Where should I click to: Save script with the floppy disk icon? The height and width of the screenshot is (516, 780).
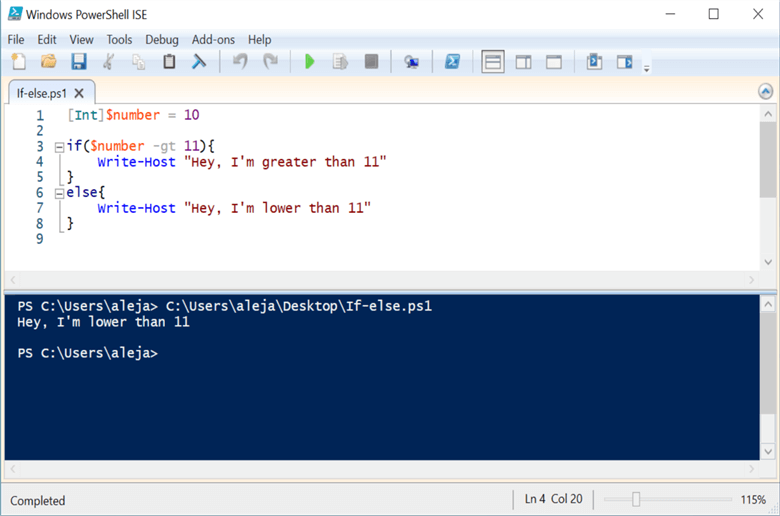79,62
